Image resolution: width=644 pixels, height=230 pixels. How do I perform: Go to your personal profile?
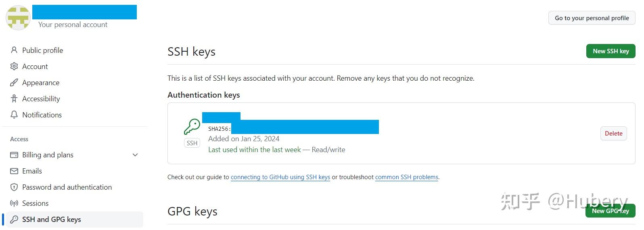(592, 18)
